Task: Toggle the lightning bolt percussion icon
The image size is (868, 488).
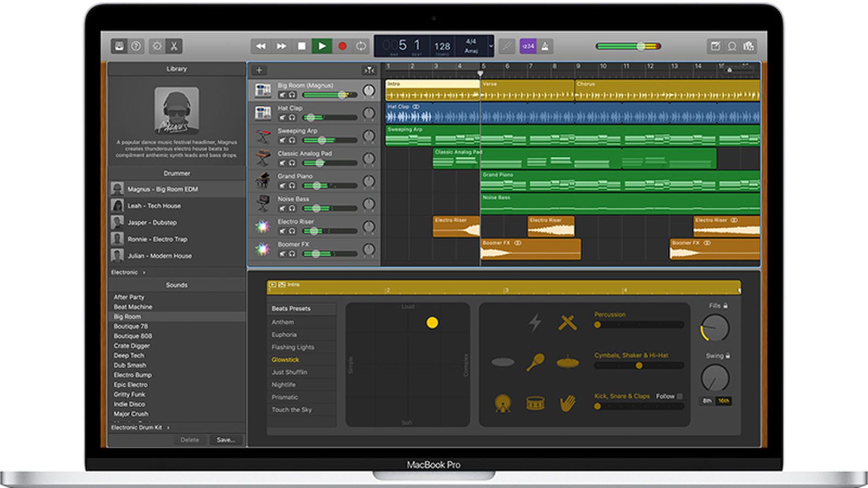Action: click(x=535, y=323)
